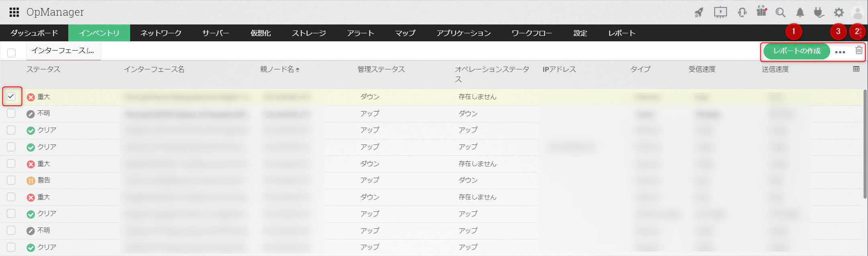Click the rocket quick-start icon
The image size is (868, 256).
coord(699,12)
